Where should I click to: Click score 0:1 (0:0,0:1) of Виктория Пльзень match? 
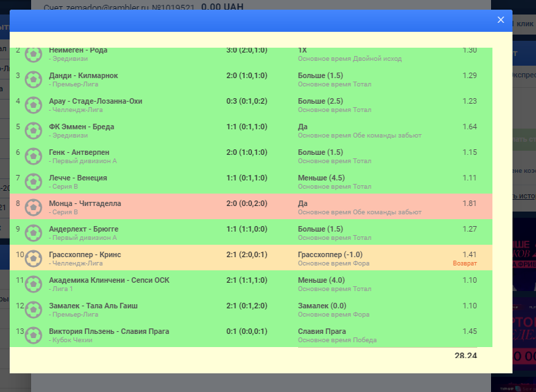247,332
